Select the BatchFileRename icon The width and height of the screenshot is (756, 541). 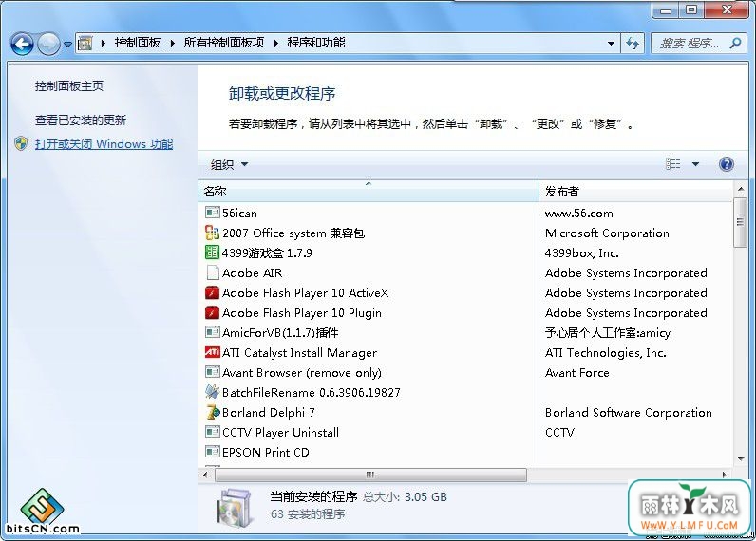click(212, 392)
